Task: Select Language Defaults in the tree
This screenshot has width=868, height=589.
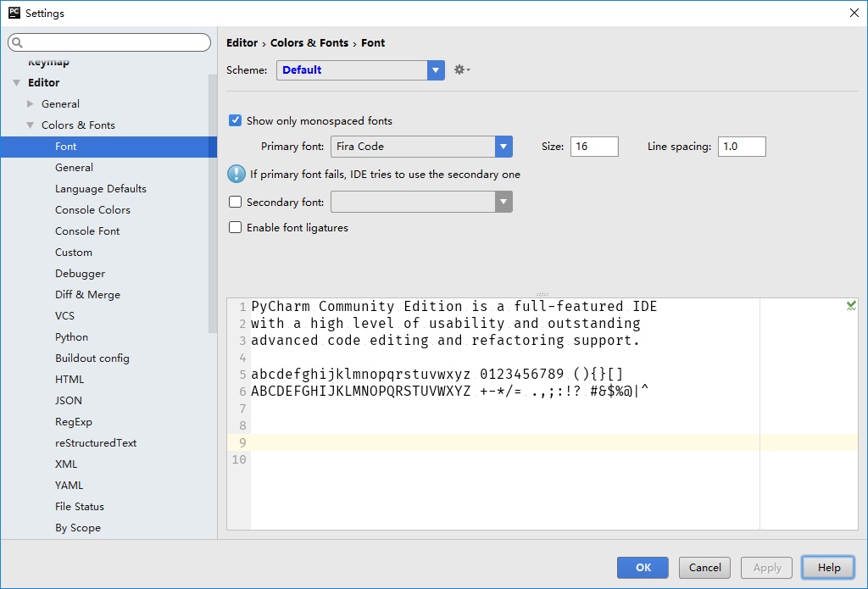Action: [101, 189]
